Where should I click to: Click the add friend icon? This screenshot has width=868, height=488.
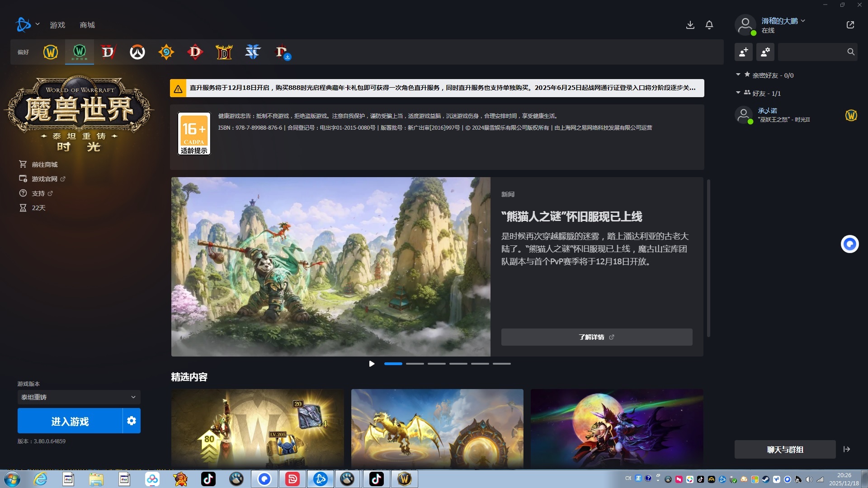click(x=743, y=52)
